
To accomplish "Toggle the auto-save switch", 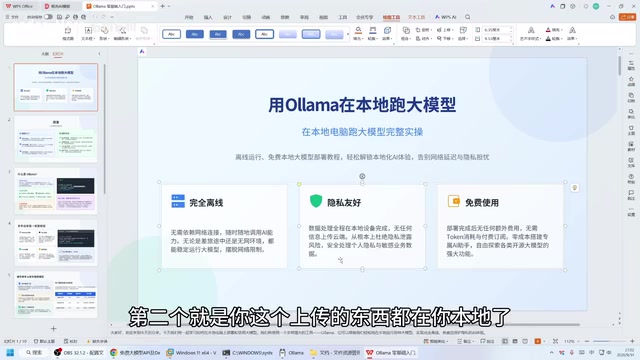I will (48, 17).
